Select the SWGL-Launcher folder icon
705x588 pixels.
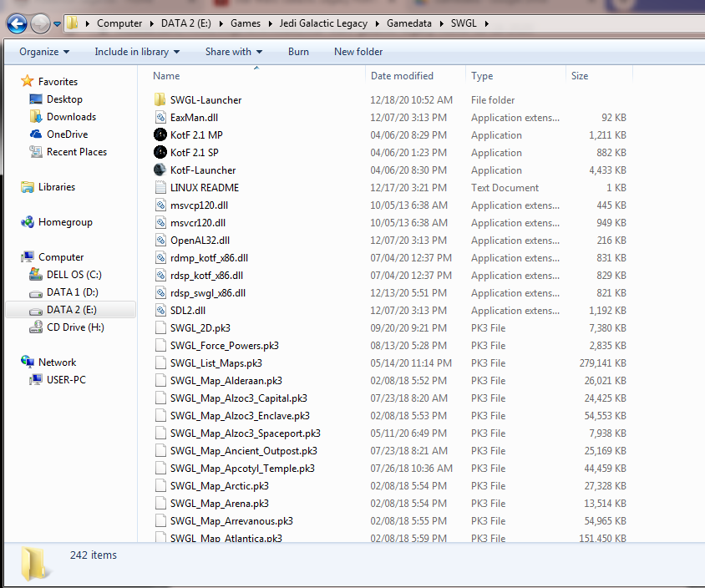pyautogui.click(x=160, y=99)
